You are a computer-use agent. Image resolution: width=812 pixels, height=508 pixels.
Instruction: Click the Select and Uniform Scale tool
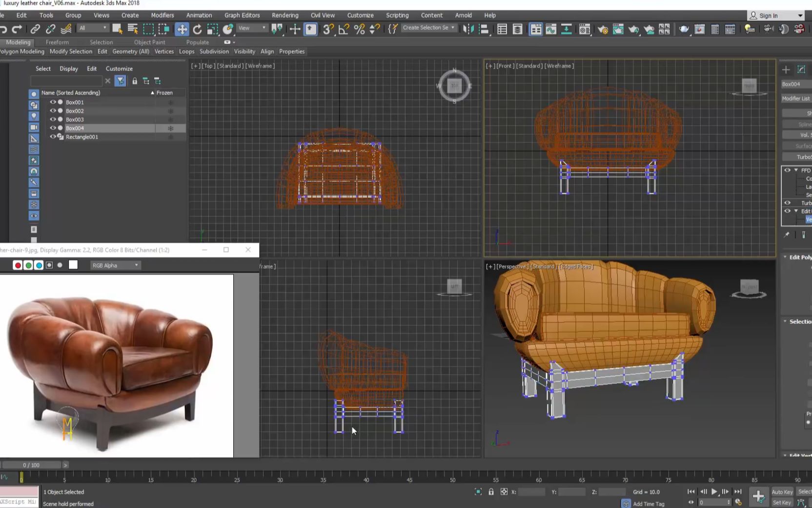(212, 28)
